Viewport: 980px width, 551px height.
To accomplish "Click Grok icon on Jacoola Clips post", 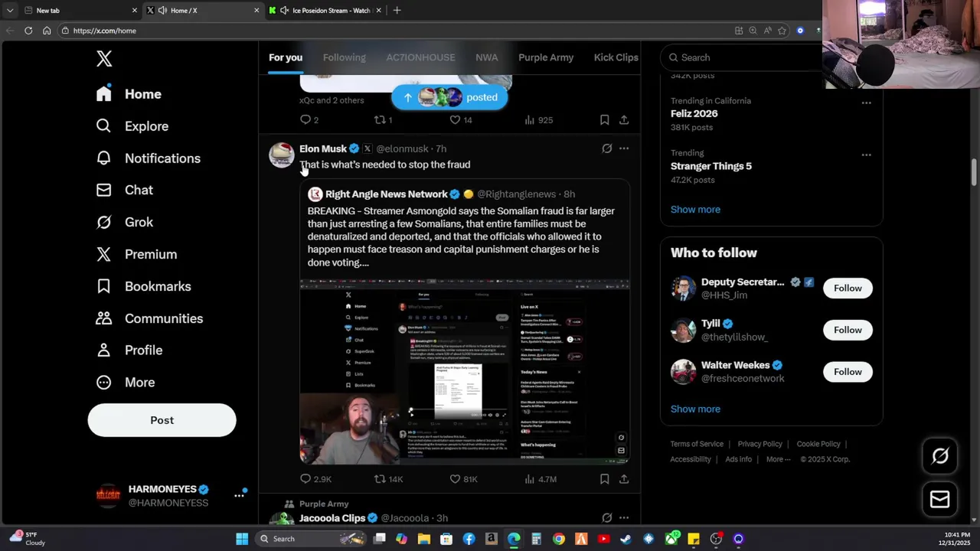I will (x=606, y=518).
